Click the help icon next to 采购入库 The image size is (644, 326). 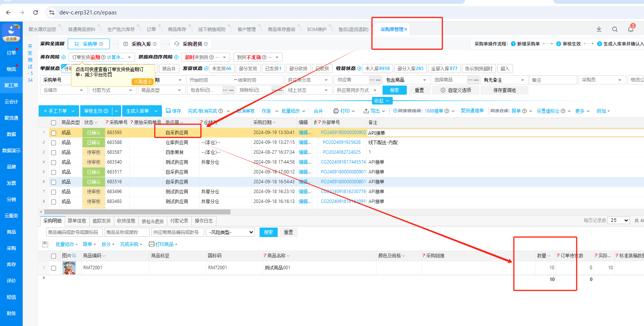[155, 44]
